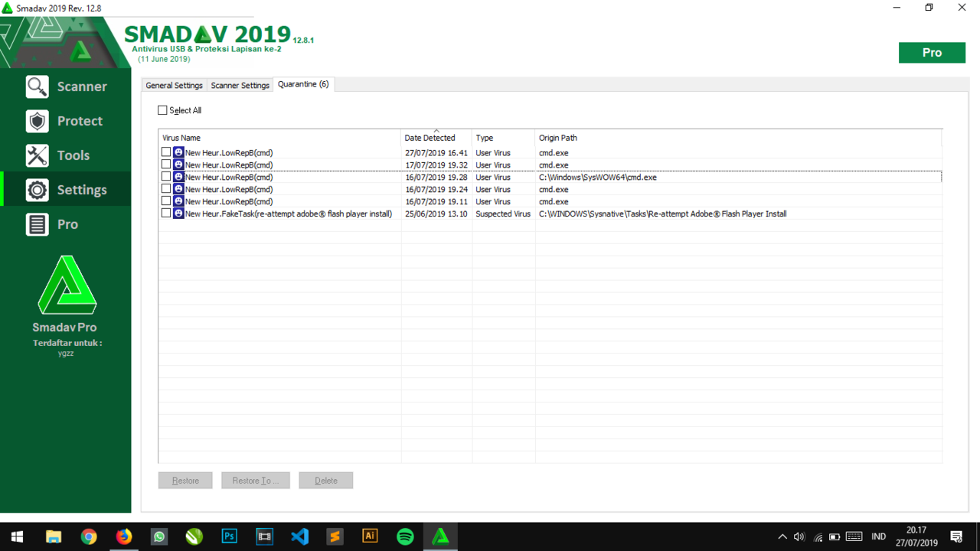Click the Restore button
This screenshot has height=551, width=980.
[185, 481]
